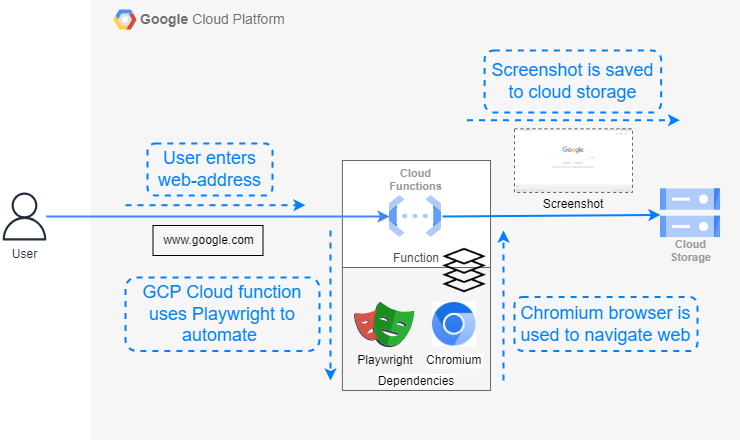Click the stacked layers icon
740x440 pixels.
click(463, 268)
